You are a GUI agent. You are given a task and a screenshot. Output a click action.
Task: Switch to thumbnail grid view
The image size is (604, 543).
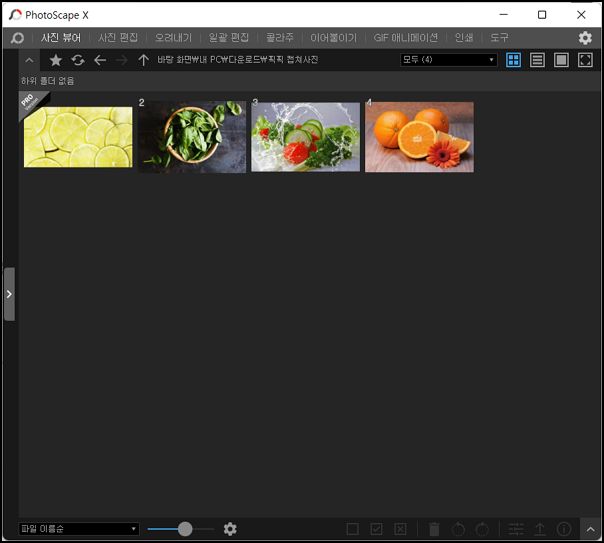tap(513, 60)
